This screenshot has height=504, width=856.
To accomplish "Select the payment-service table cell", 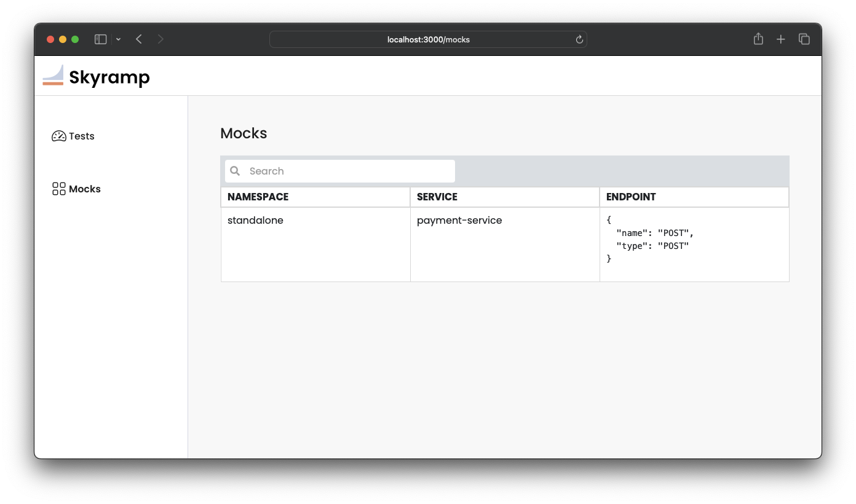I will click(x=459, y=220).
